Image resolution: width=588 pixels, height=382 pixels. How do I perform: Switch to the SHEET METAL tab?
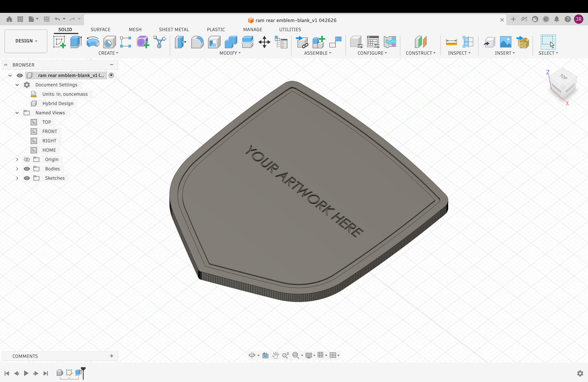tap(174, 30)
